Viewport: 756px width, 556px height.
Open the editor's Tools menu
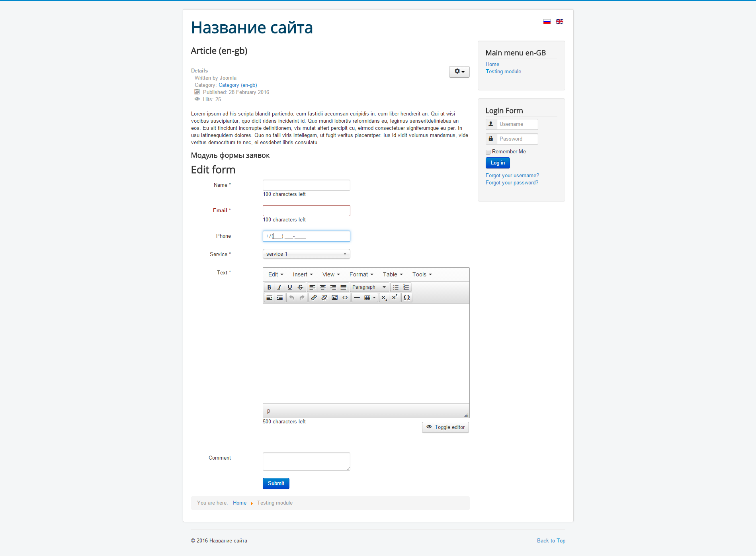click(422, 274)
